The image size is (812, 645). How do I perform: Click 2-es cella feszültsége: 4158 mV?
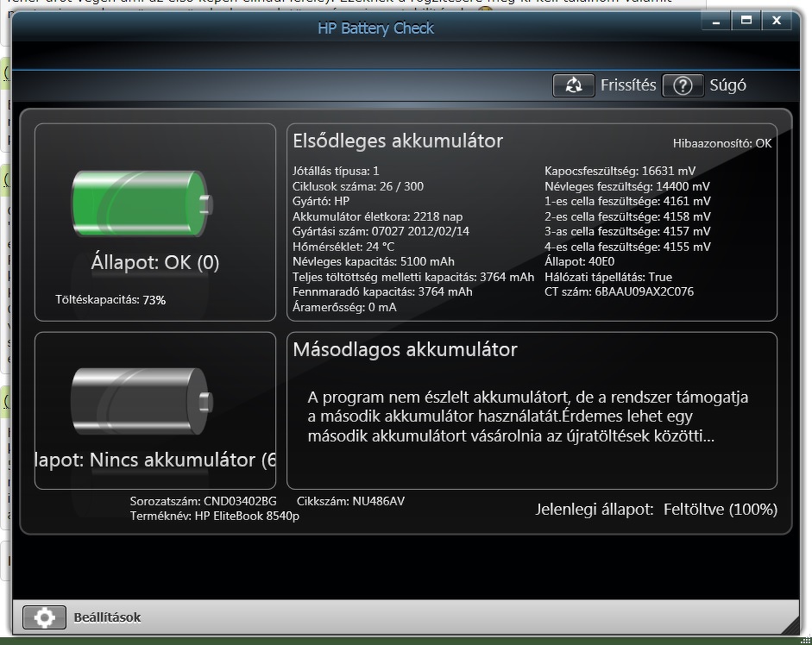tap(627, 216)
